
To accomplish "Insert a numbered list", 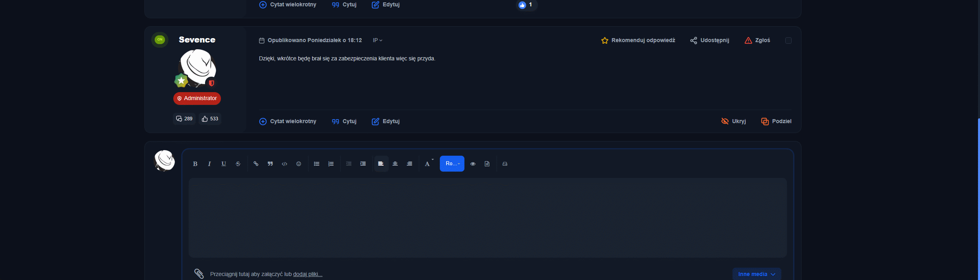I will [331, 164].
